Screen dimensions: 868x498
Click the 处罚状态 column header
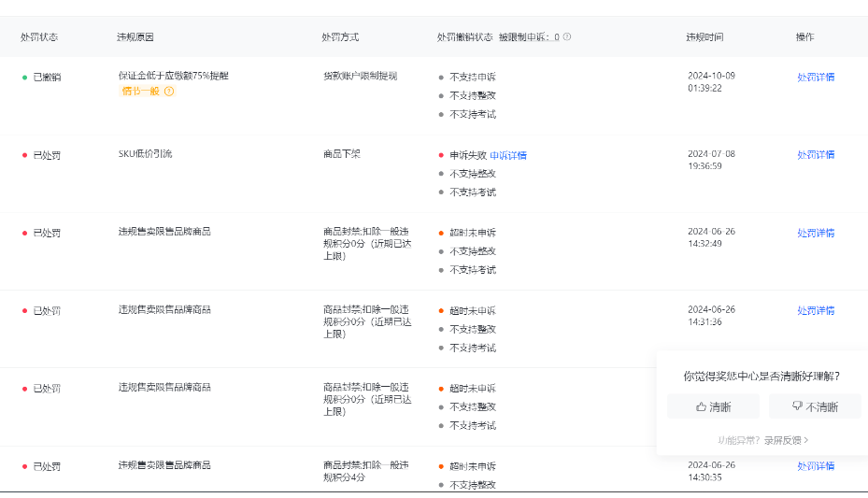coord(39,37)
